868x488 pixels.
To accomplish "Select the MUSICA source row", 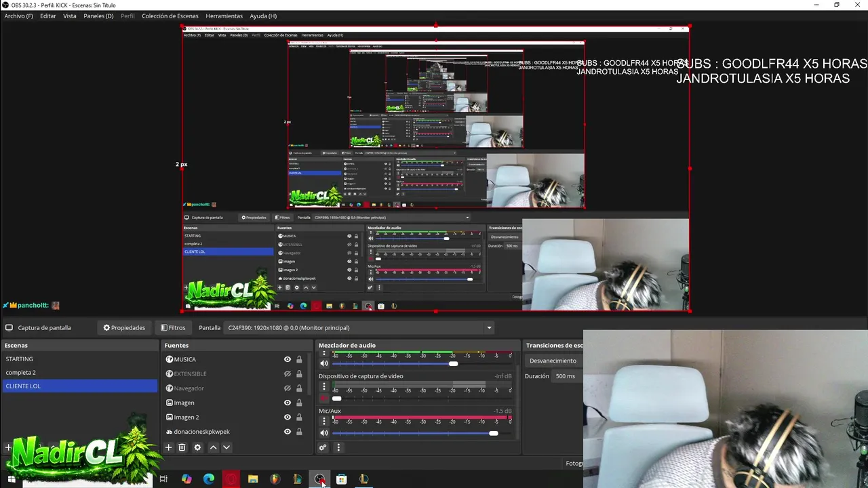I will [x=234, y=360].
